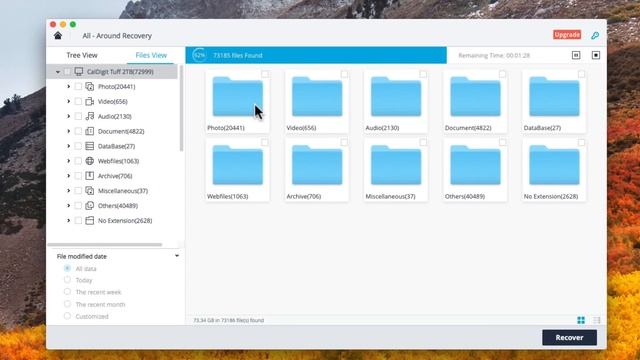Expand the Audio(2130) tree node
The height and width of the screenshot is (360, 640).
[x=68, y=116]
